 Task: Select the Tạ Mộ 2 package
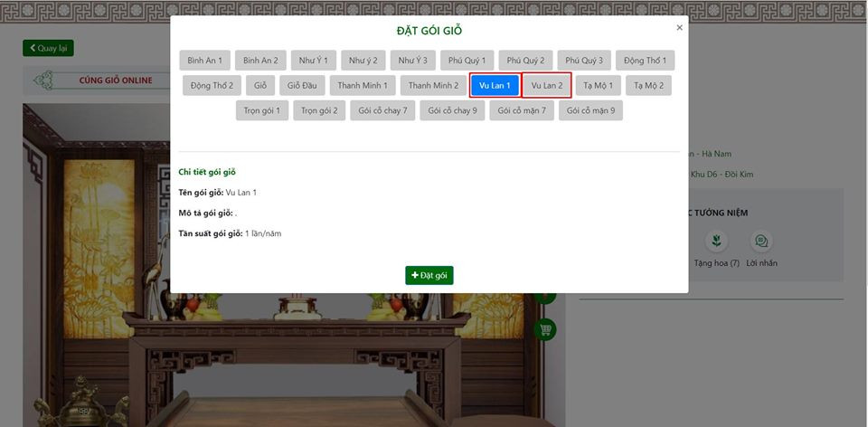tap(648, 86)
